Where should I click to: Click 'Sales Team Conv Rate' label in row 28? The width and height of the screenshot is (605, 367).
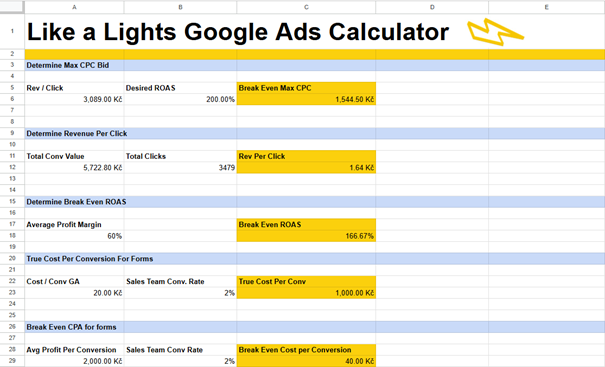tap(164, 350)
